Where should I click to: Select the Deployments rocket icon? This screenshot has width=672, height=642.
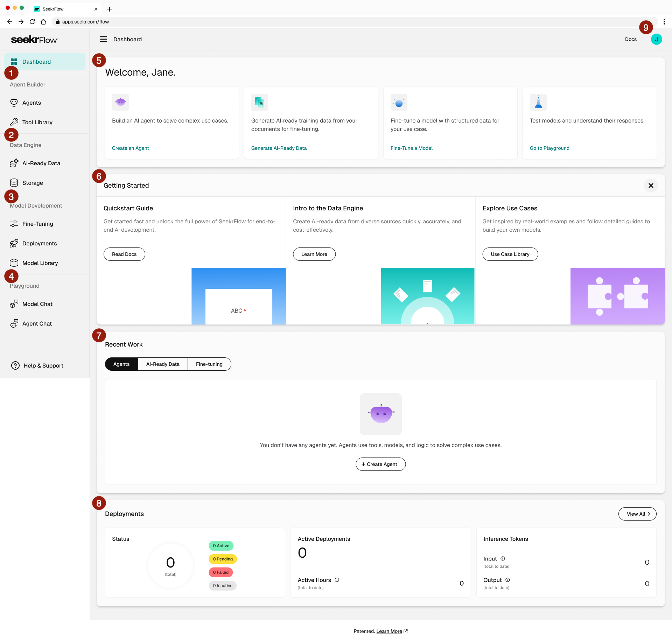coord(14,243)
